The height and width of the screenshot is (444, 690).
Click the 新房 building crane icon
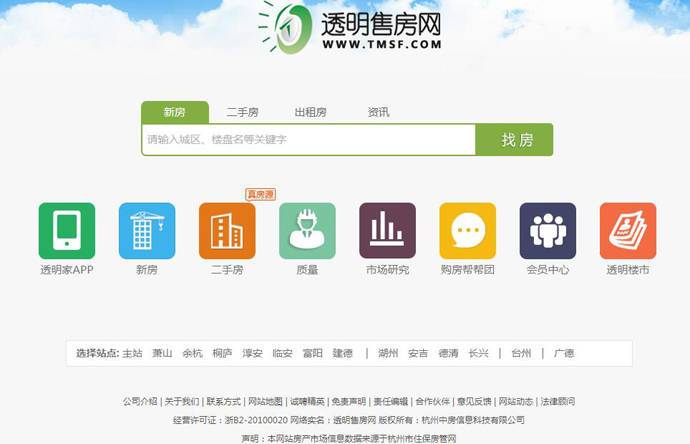click(x=147, y=231)
